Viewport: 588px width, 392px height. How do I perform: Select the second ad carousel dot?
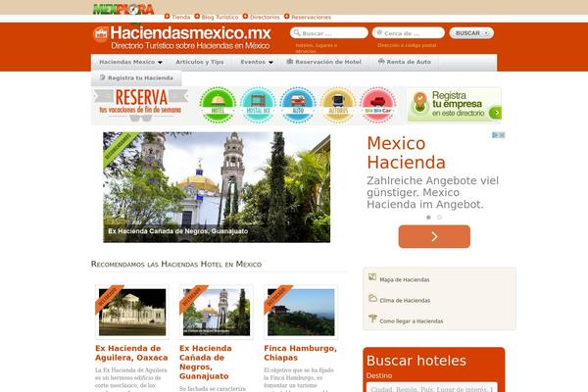[439, 218]
